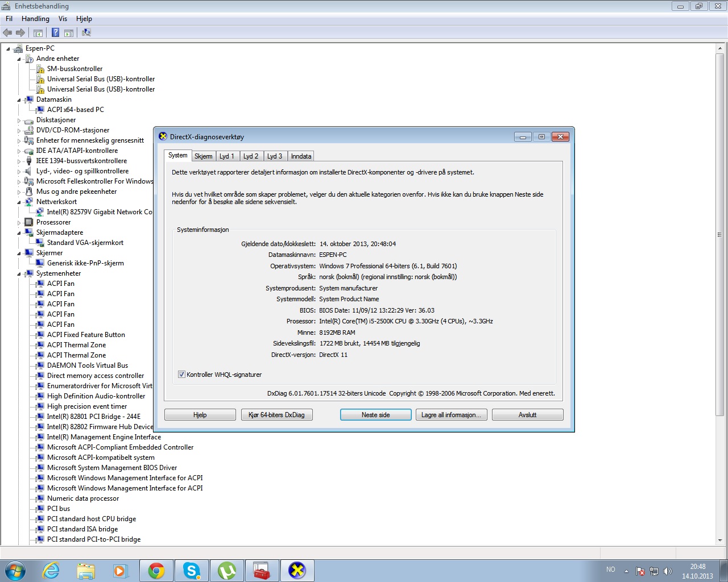This screenshot has width=728, height=582.
Task: Switch to the Lyd 1 tab
Action: [x=227, y=156]
